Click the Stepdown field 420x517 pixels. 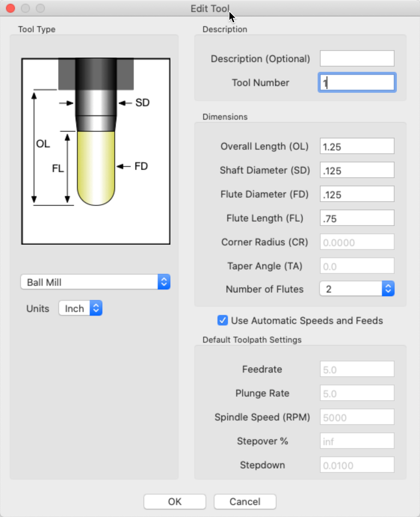(357, 465)
